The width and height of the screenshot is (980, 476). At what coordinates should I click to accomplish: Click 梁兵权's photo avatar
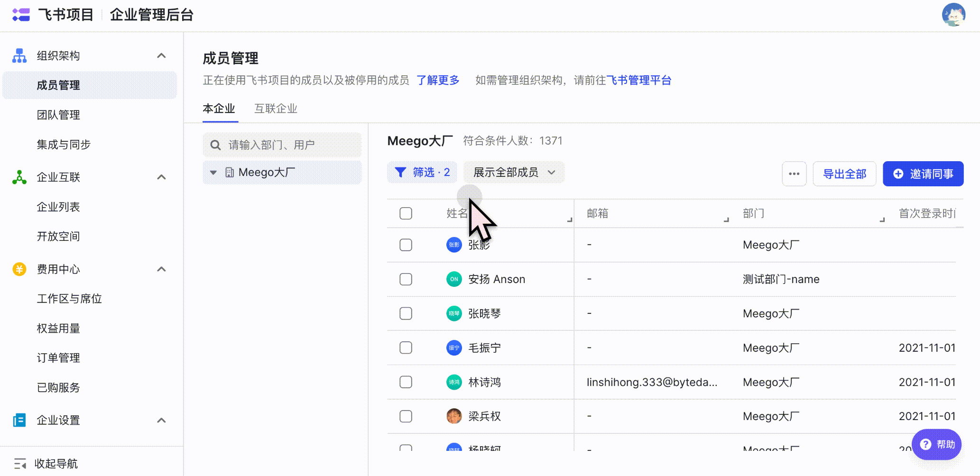click(x=454, y=416)
